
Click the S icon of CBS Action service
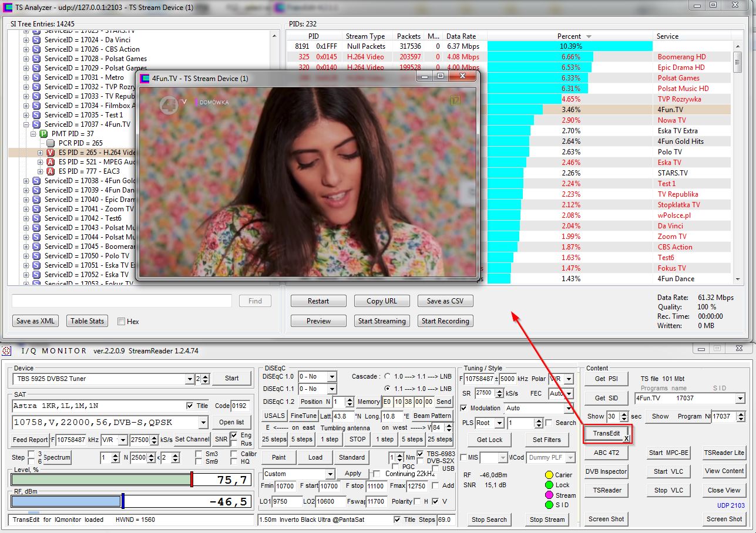pyautogui.click(x=36, y=49)
